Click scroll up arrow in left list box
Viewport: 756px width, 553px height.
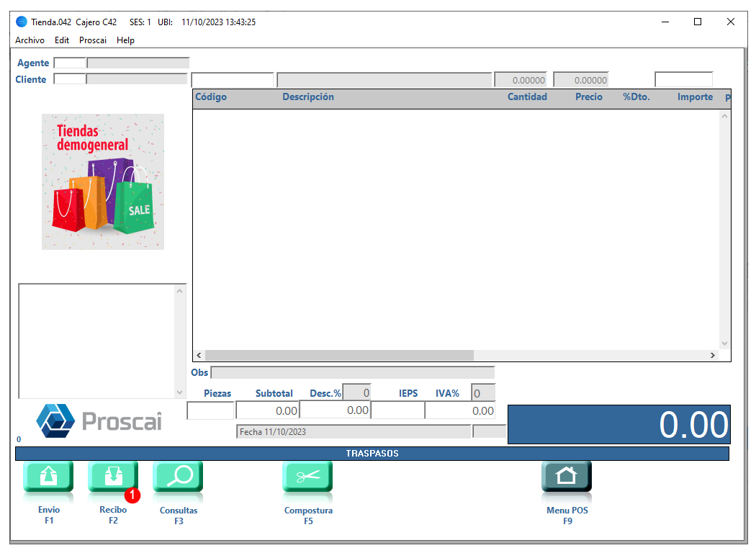(x=179, y=291)
